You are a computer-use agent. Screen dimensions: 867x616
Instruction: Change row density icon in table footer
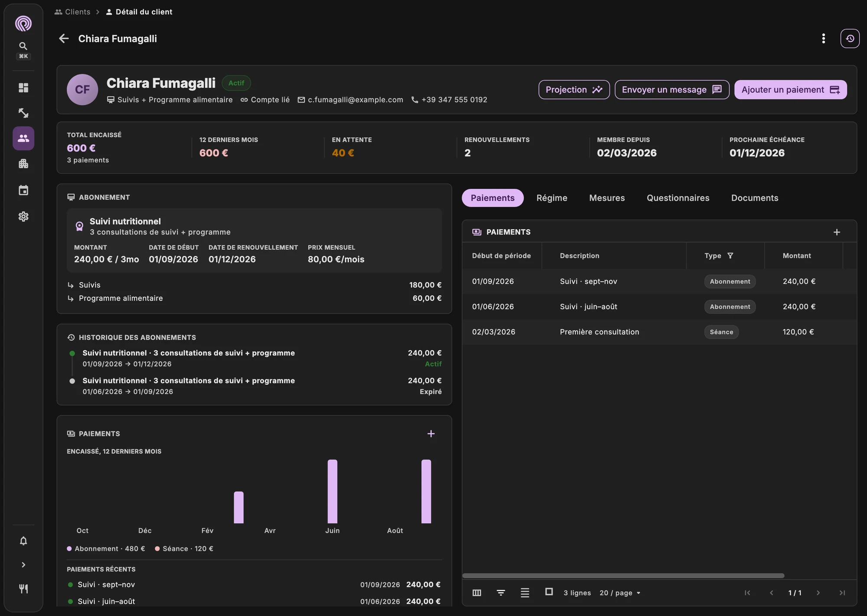click(x=525, y=593)
